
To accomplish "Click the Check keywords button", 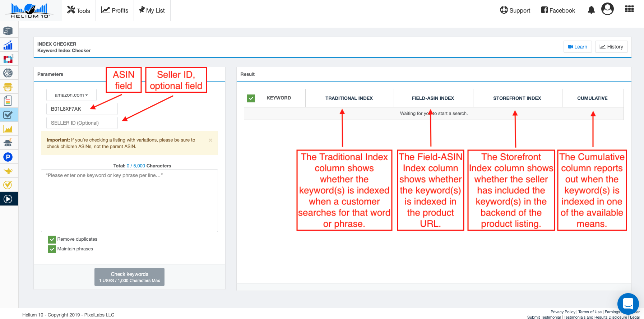I will pos(129,277).
